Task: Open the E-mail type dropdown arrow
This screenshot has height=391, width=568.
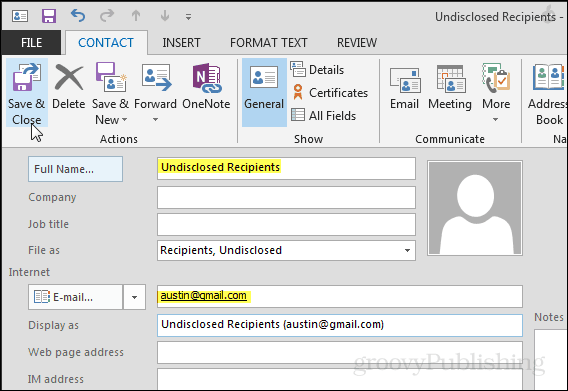Action: (134, 297)
